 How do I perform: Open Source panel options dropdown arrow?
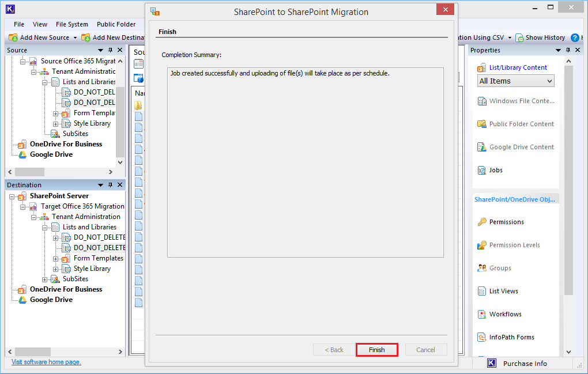100,50
